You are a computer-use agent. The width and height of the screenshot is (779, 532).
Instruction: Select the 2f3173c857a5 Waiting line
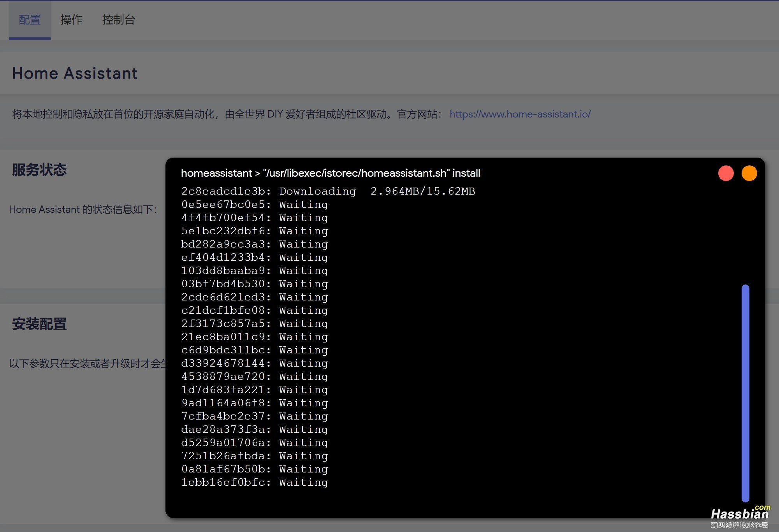[x=255, y=323]
